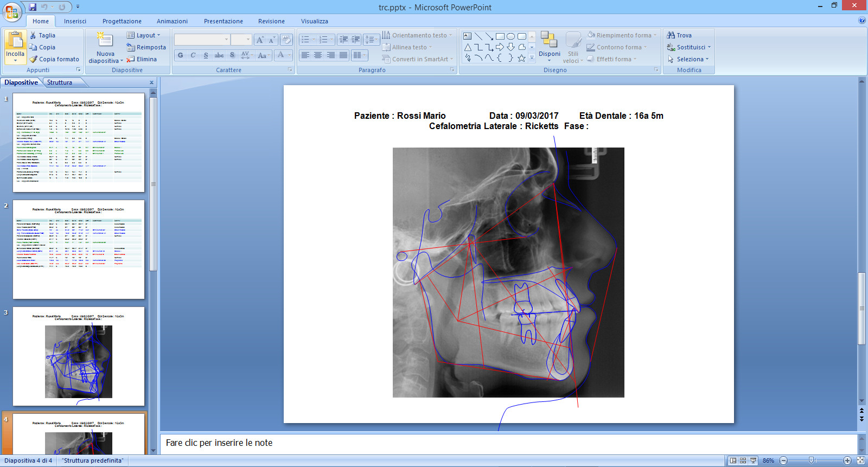Click Contorno forma button
The image size is (868, 467).
[x=617, y=47]
